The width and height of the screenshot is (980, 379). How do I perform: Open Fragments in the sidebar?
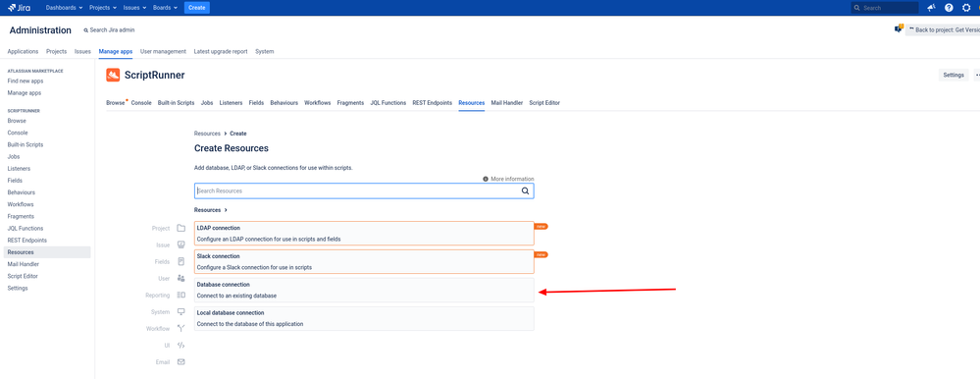pyautogui.click(x=21, y=216)
